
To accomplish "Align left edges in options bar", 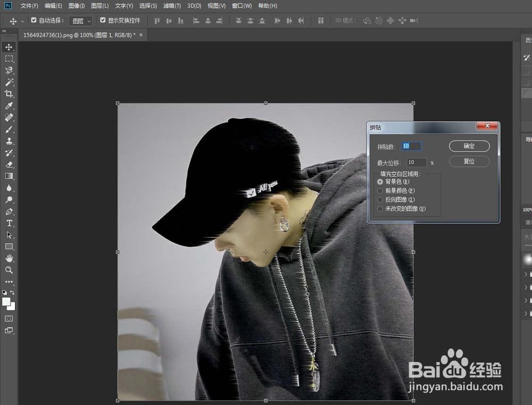I will (x=196, y=21).
